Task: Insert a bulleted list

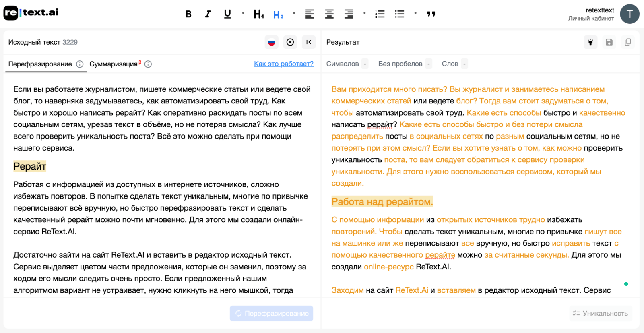Action: (x=400, y=14)
